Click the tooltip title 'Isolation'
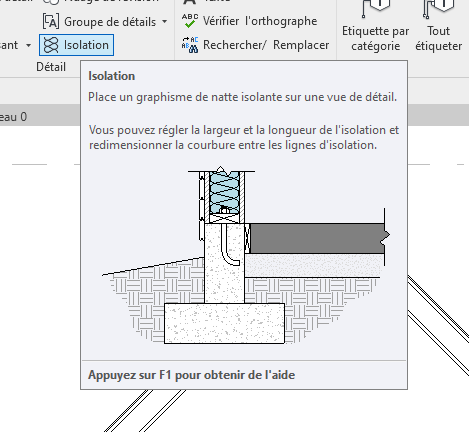 pos(112,76)
